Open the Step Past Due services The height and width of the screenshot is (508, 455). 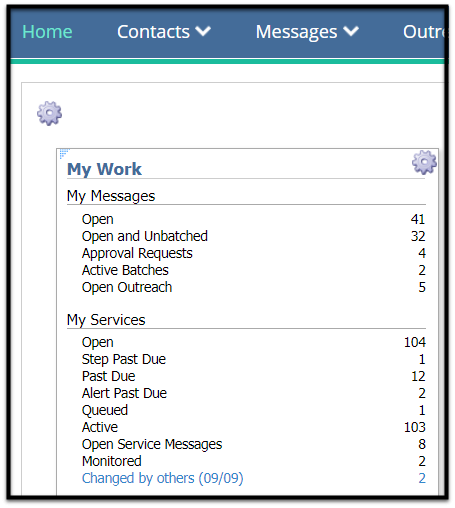(124, 359)
